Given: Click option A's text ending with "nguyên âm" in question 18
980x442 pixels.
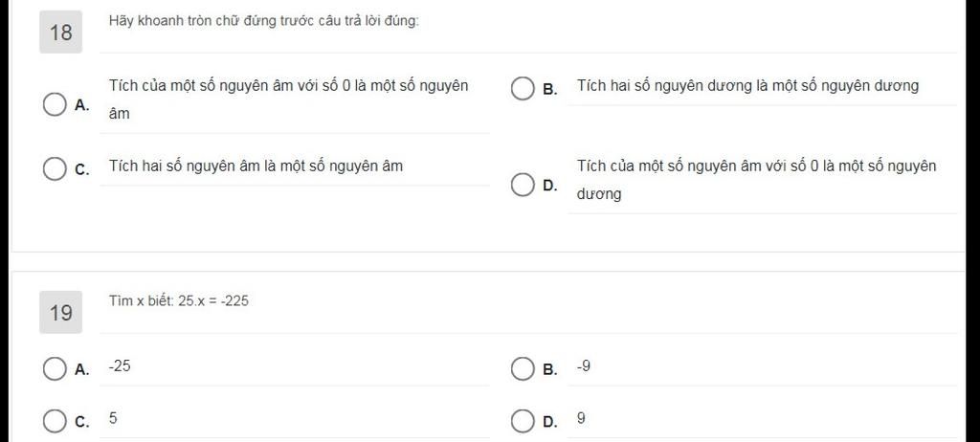Looking at the screenshot, I should click(x=288, y=100).
